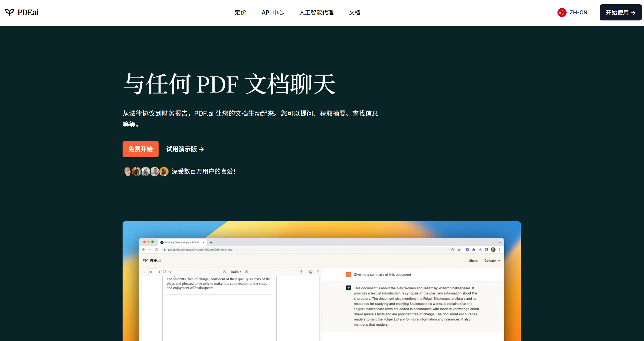The height and width of the screenshot is (341, 644).
Task: Click the page number input showing 6
Action: tap(153, 272)
